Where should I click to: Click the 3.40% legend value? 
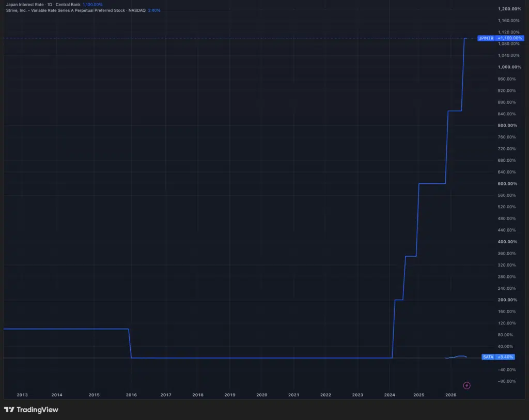tap(154, 10)
